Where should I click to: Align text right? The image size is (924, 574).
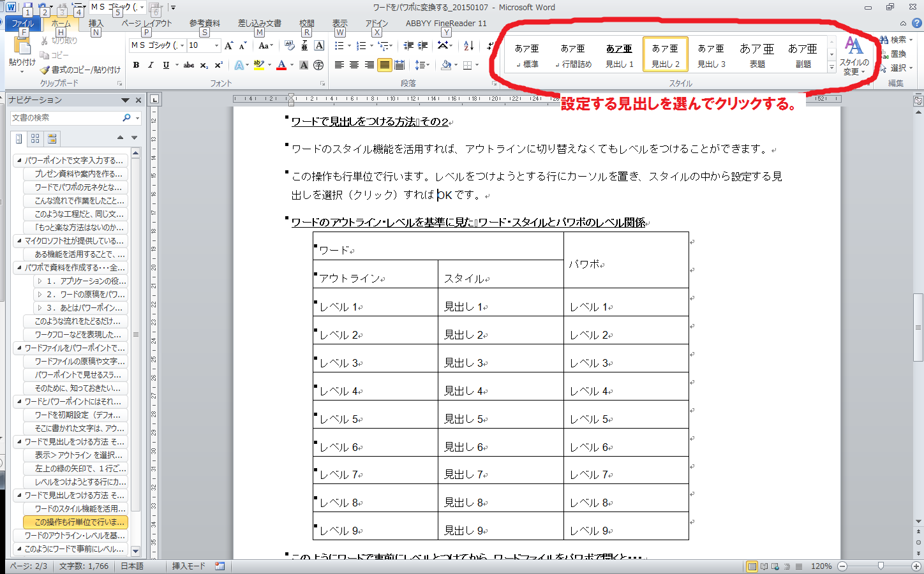[369, 65]
